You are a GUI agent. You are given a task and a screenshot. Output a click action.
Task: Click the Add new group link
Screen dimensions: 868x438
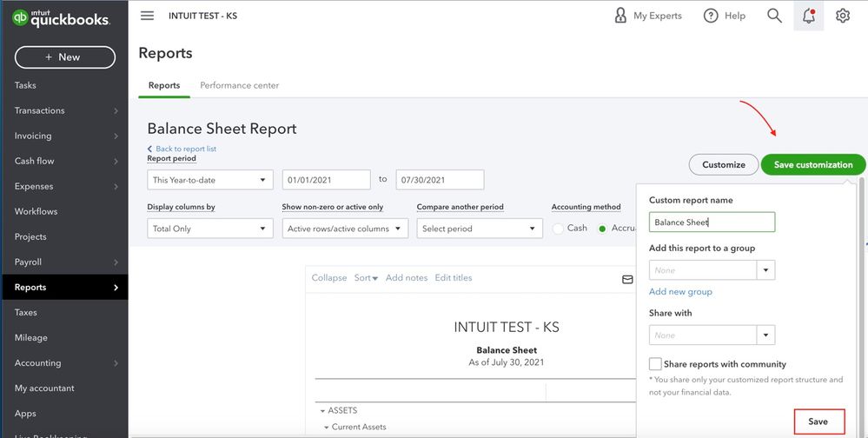point(680,292)
